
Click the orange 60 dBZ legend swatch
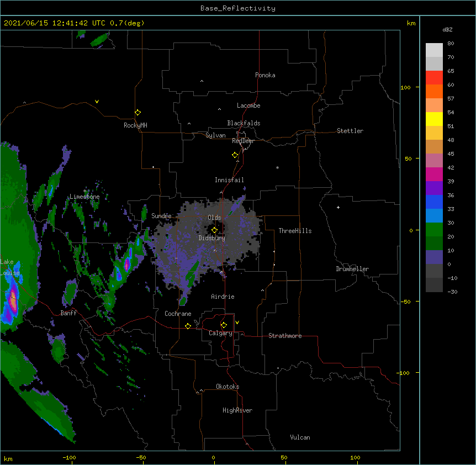tap(434, 91)
